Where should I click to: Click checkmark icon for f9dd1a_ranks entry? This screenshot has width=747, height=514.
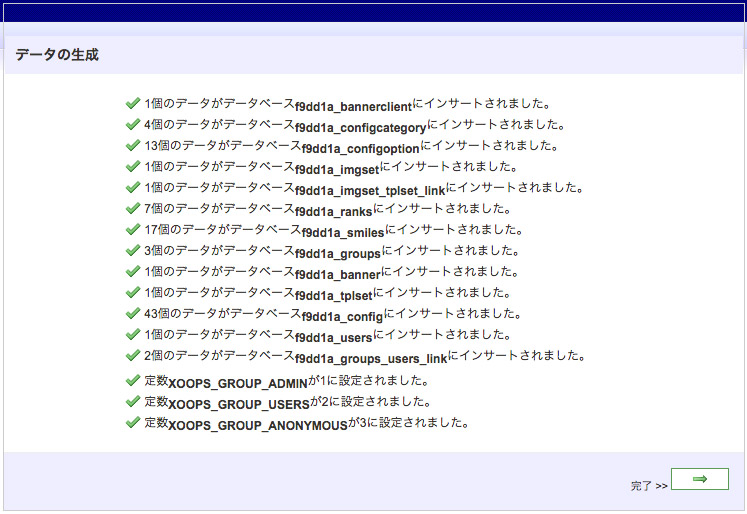point(132,208)
